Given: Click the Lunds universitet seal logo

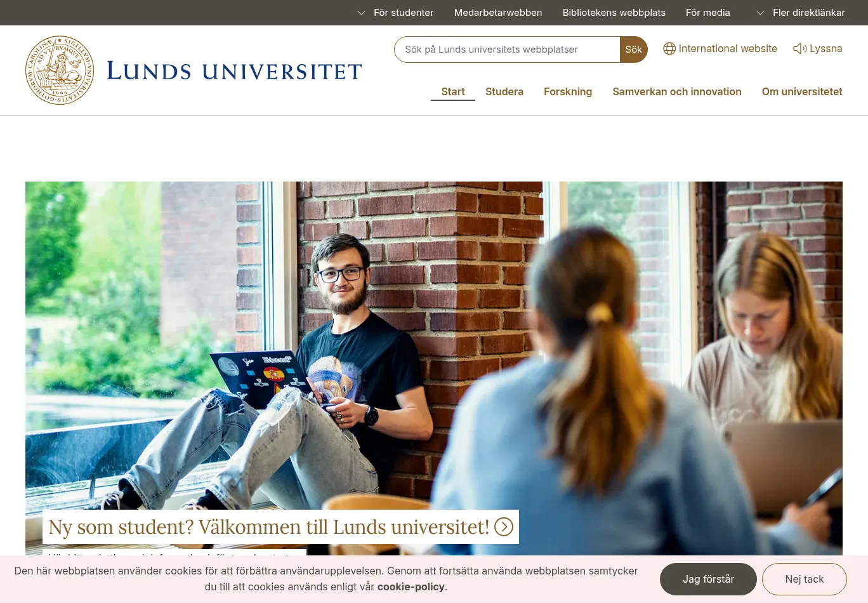Looking at the screenshot, I should (x=60, y=70).
